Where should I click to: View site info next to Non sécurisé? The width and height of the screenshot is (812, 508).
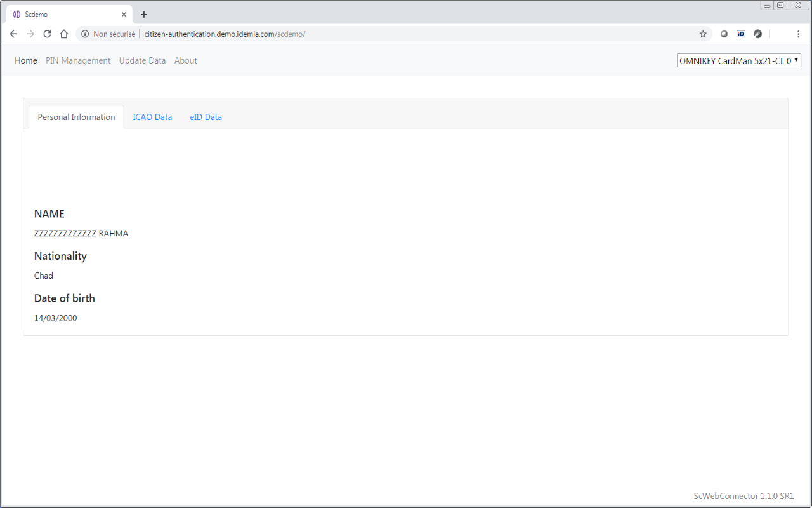click(85, 34)
